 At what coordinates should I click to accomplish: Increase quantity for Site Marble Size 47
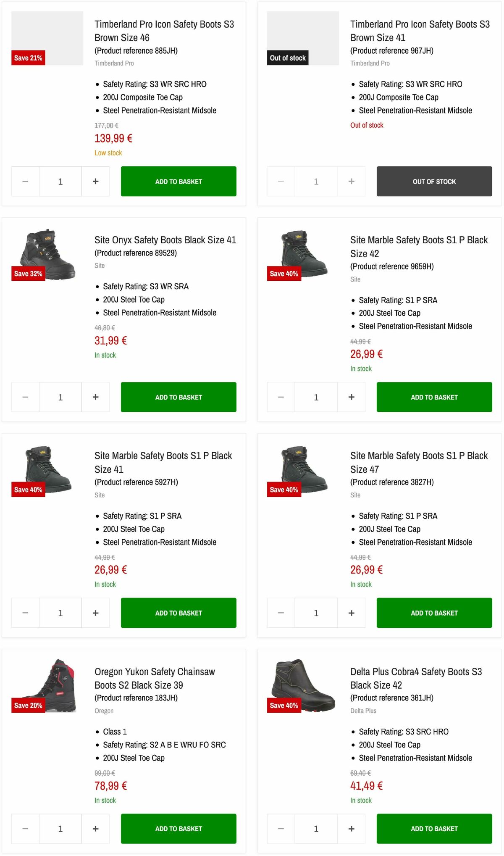[x=351, y=613]
